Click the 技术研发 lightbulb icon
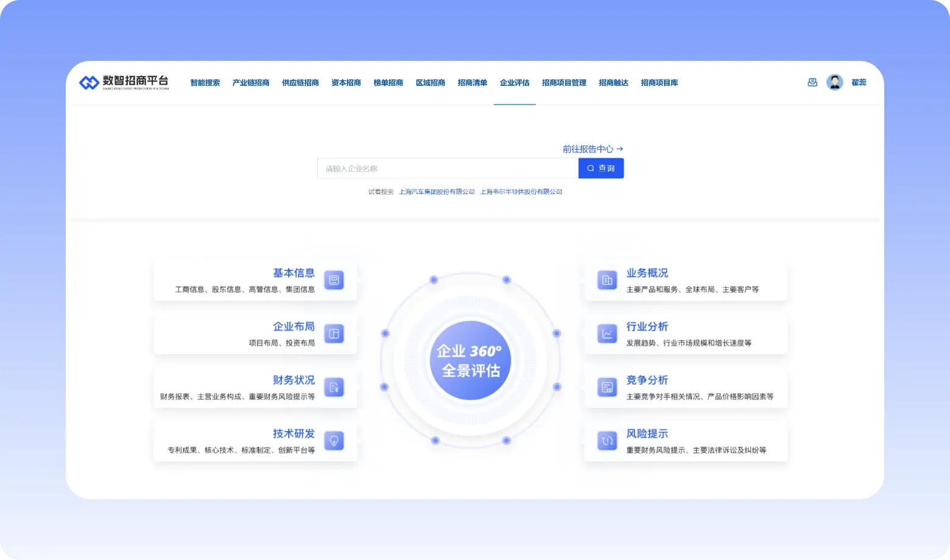Image resolution: width=950 pixels, height=560 pixels. tap(334, 441)
